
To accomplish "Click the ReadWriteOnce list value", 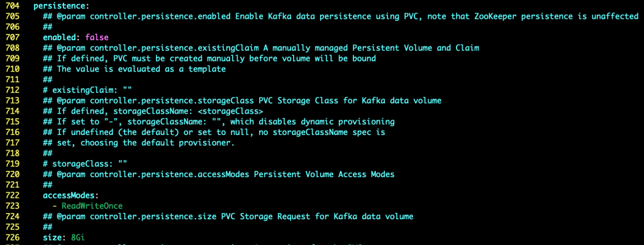I will tap(92, 205).
